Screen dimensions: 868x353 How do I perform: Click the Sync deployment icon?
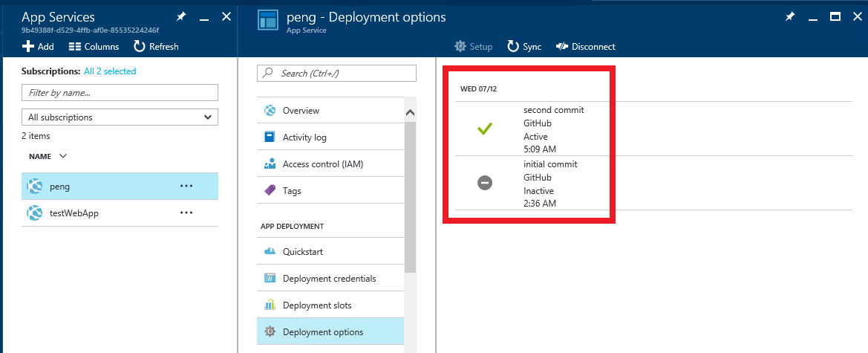pos(513,47)
